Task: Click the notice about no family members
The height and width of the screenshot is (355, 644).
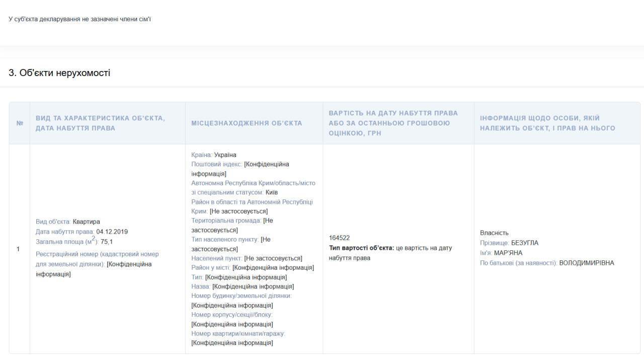Action: (79, 19)
